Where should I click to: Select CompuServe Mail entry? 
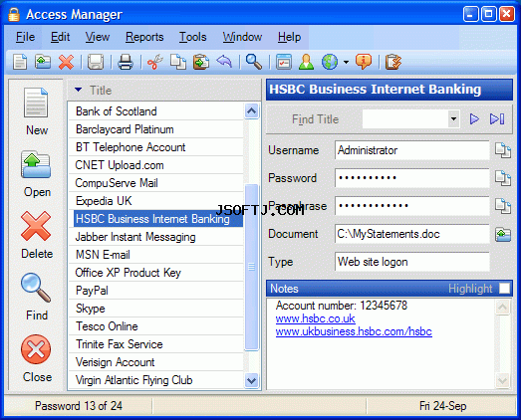[x=155, y=183]
